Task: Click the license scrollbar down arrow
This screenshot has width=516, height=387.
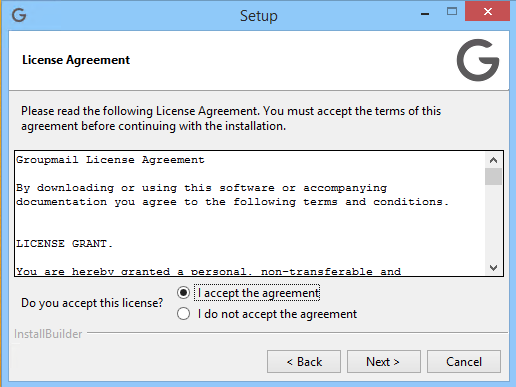Action: (493, 267)
